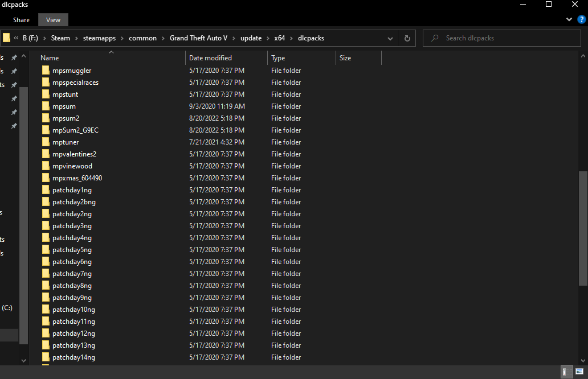The width and height of the screenshot is (588, 379).
Task: Open the address bar history dropdown
Action: coord(390,38)
